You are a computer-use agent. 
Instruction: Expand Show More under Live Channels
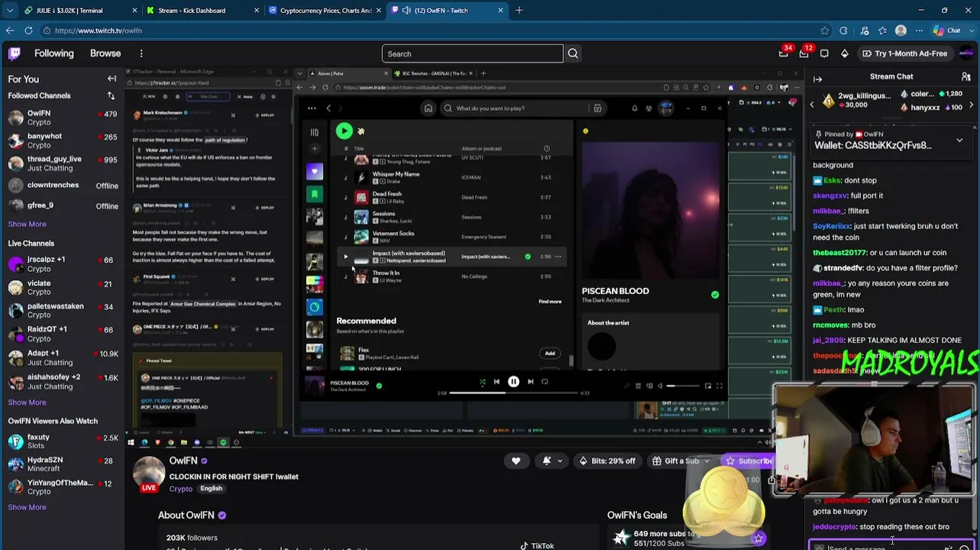(x=27, y=403)
